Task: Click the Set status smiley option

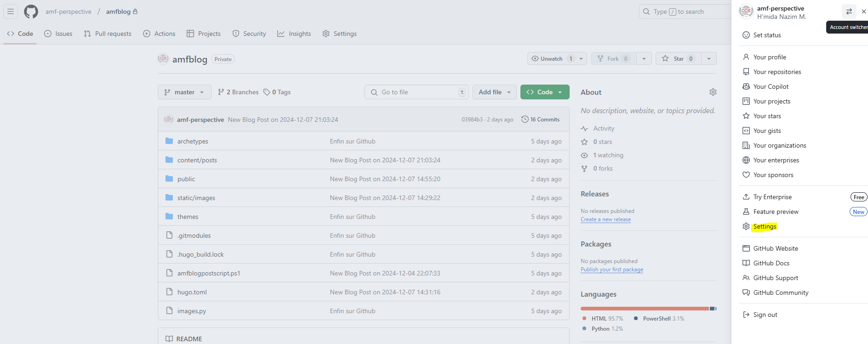Action: coord(767,35)
